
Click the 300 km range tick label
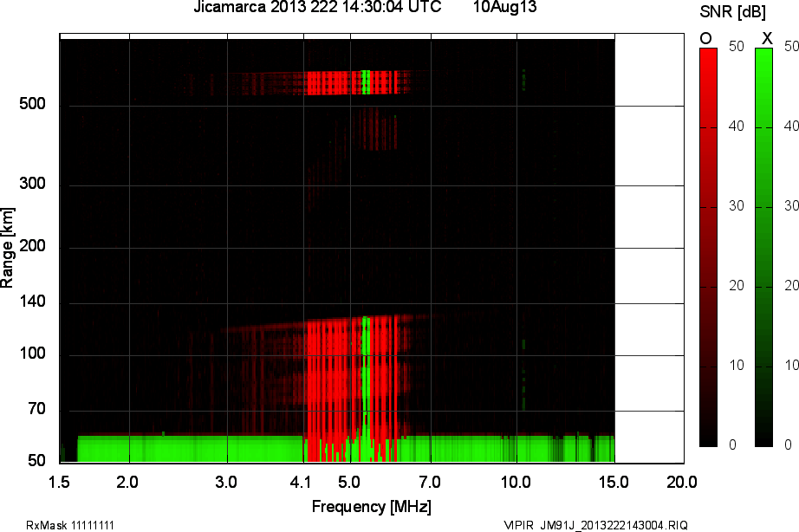(33, 184)
